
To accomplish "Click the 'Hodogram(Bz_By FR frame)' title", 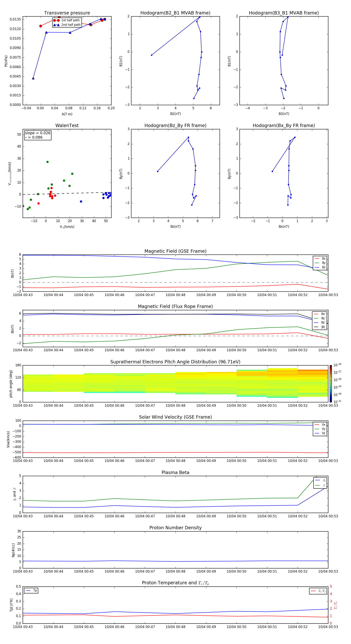I will pos(175,125).
